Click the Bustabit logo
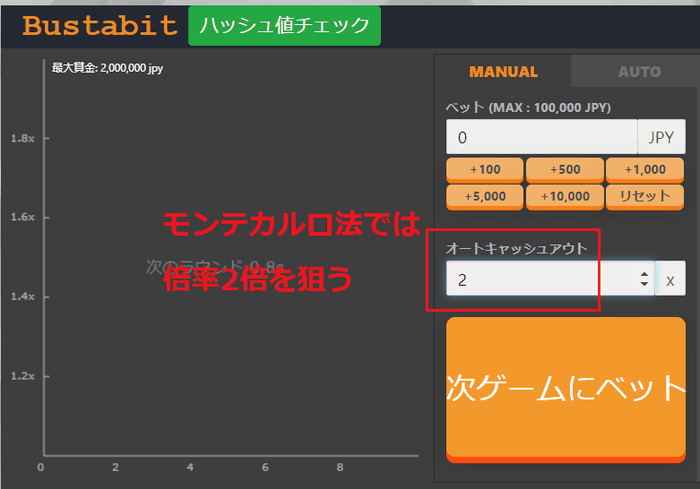This screenshot has height=489, width=700. pos(100,25)
